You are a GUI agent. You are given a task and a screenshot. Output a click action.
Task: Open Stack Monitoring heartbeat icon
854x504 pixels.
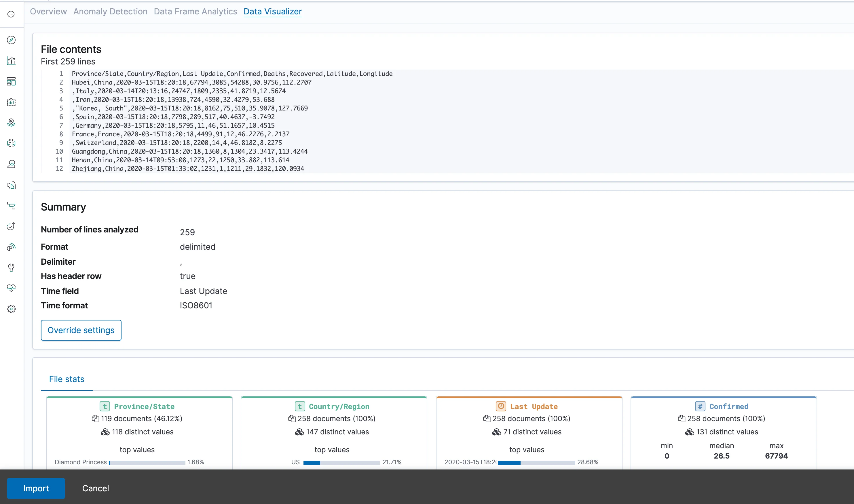[11, 288]
